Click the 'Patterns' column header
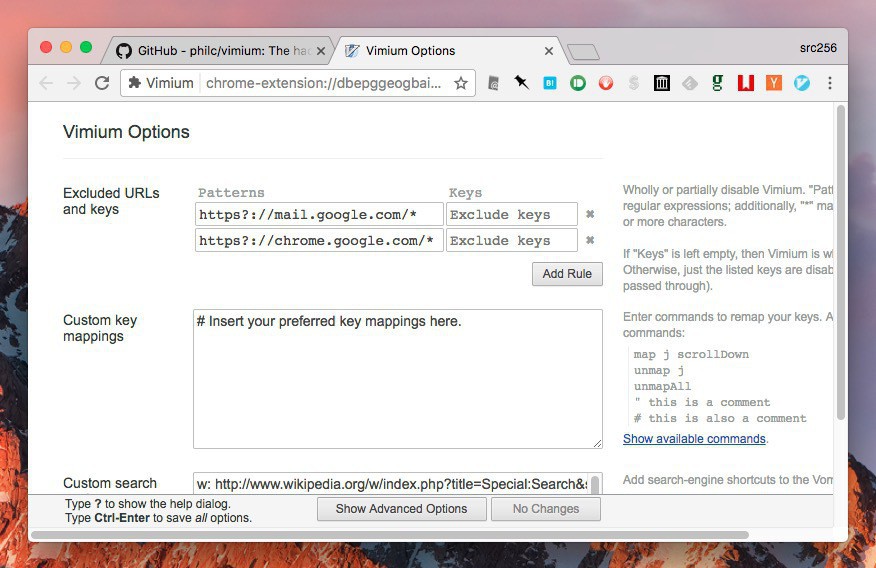Image resolution: width=876 pixels, height=568 pixels. click(231, 193)
